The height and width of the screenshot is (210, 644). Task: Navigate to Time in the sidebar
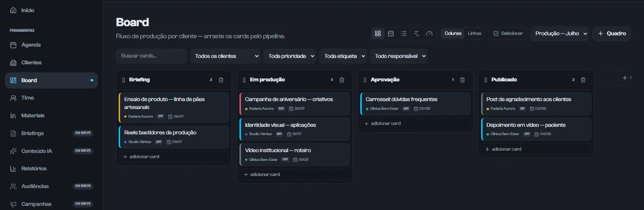(x=51, y=98)
